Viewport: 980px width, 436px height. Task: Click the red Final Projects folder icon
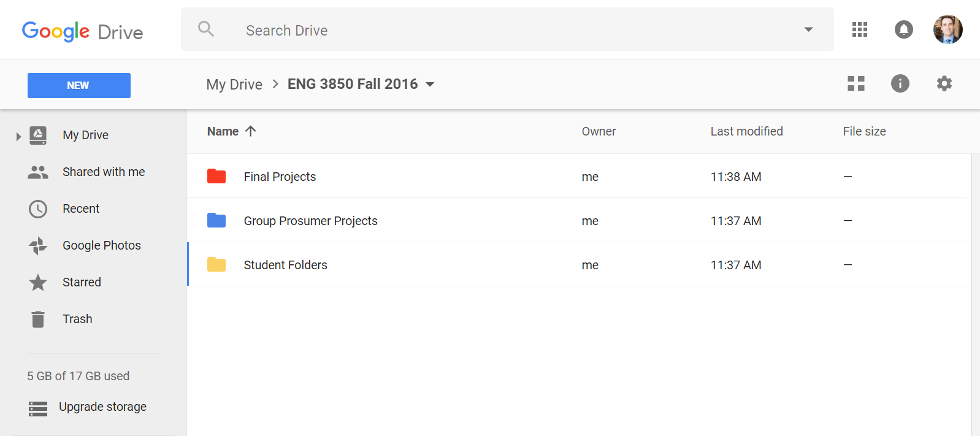point(216,177)
